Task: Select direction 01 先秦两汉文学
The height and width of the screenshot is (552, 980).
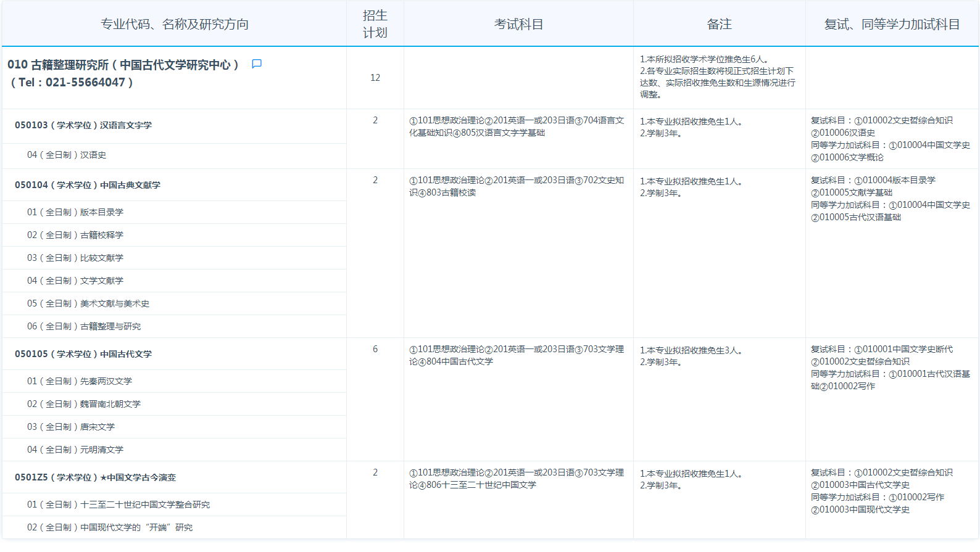Action: coord(80,381)
